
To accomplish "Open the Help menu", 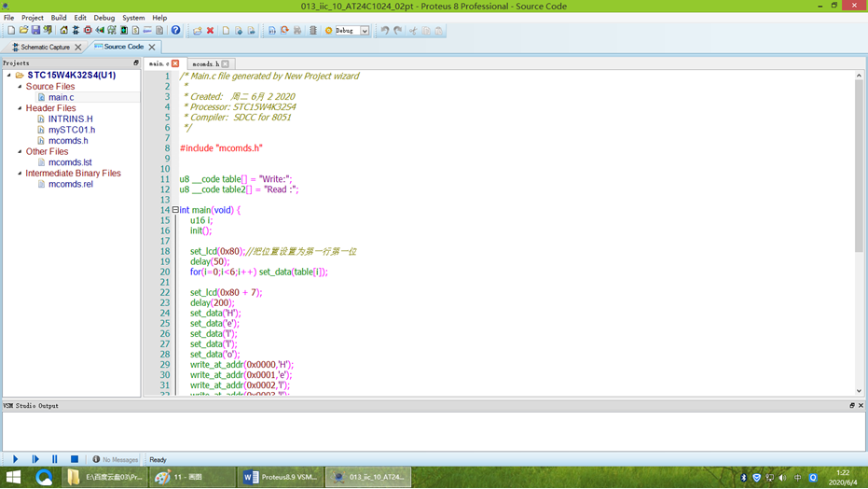I will 159,18.
